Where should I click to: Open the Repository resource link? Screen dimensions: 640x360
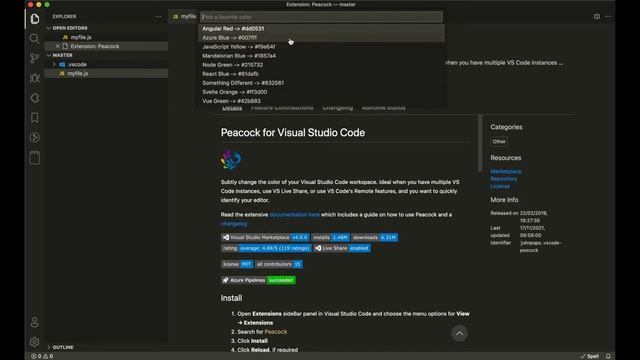[504, 179]
